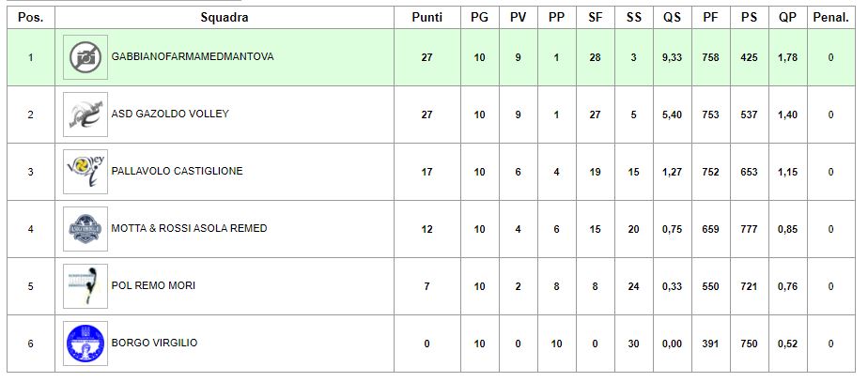Open the ASD Gazoldo Volley team logo
Viewport: 868px width, 382px height.
85,115
